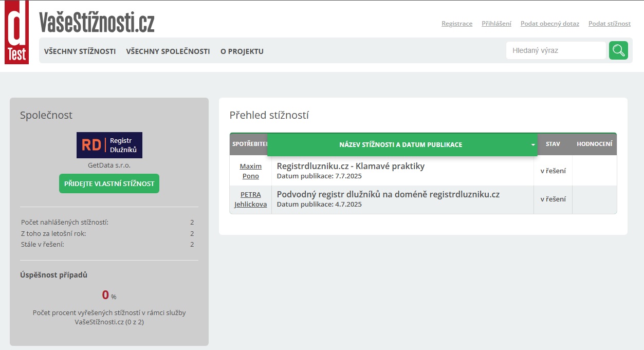Click the Společnost panel heading
This screenshot has height=350, width=644.
pos(46,115)
